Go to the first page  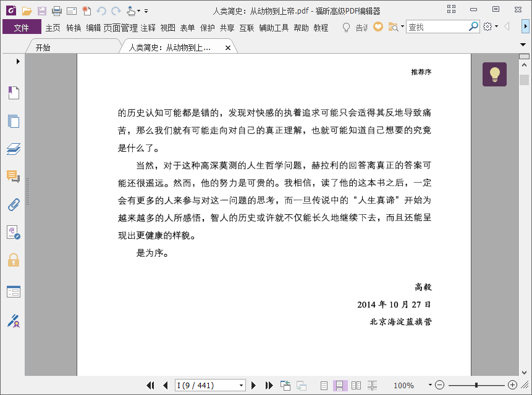tap(150, 385)
